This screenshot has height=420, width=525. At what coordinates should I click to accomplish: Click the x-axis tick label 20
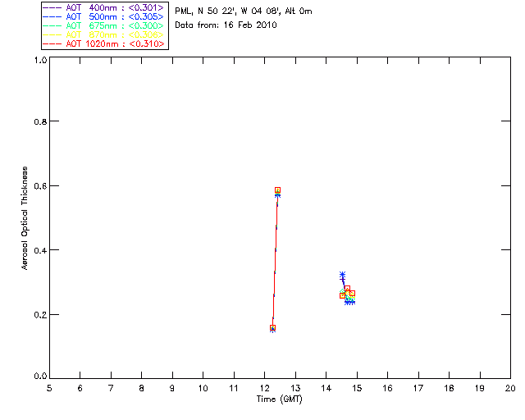pyautogui.click(x=510, y=389)
